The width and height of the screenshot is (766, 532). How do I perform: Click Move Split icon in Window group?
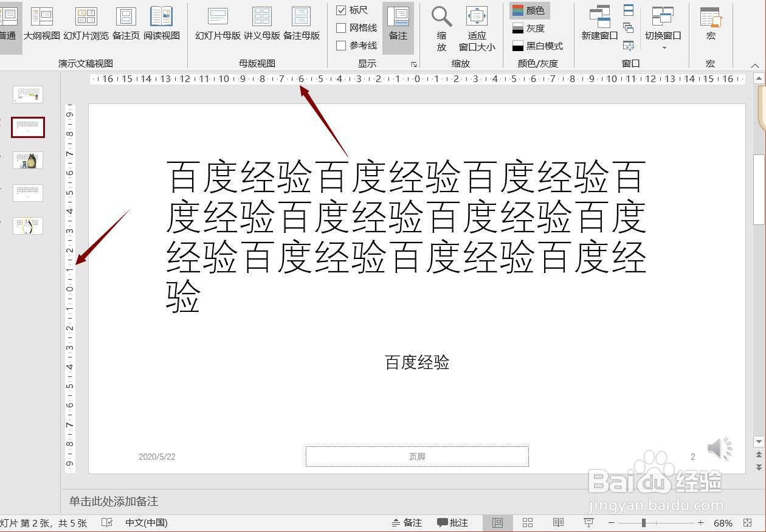629,45
